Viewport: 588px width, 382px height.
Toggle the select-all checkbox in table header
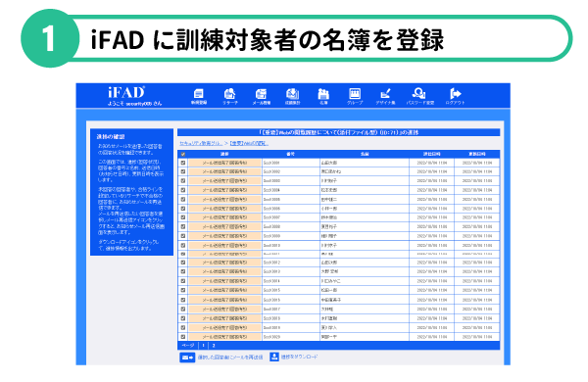click(183, 154)
